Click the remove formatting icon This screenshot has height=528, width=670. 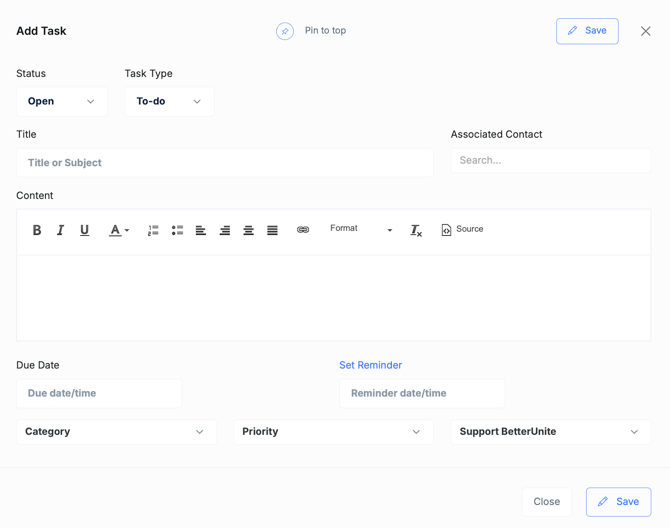[x=416, y=230]
